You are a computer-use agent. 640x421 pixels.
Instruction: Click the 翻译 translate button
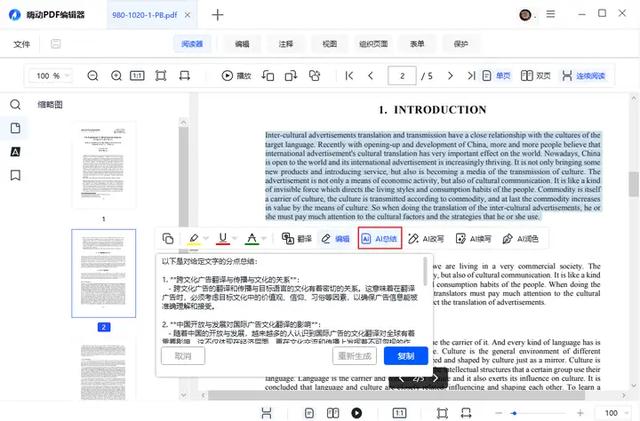[297, 238]
